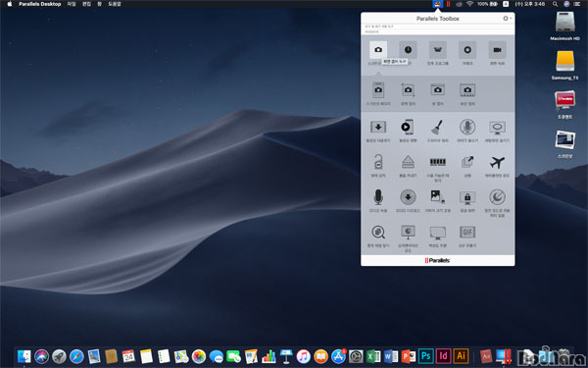Open the Screenshots camera tool in Toolbox

(x=378, y=50)
